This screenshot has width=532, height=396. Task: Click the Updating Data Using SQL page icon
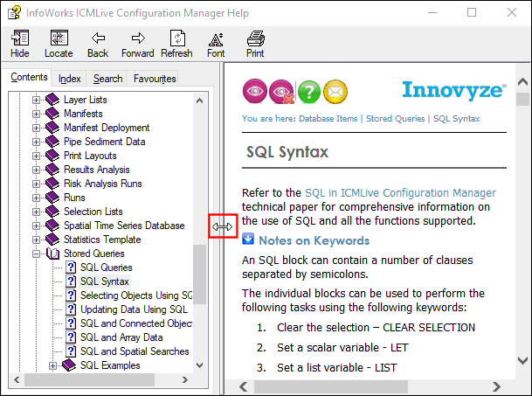(x=71, y=309)
